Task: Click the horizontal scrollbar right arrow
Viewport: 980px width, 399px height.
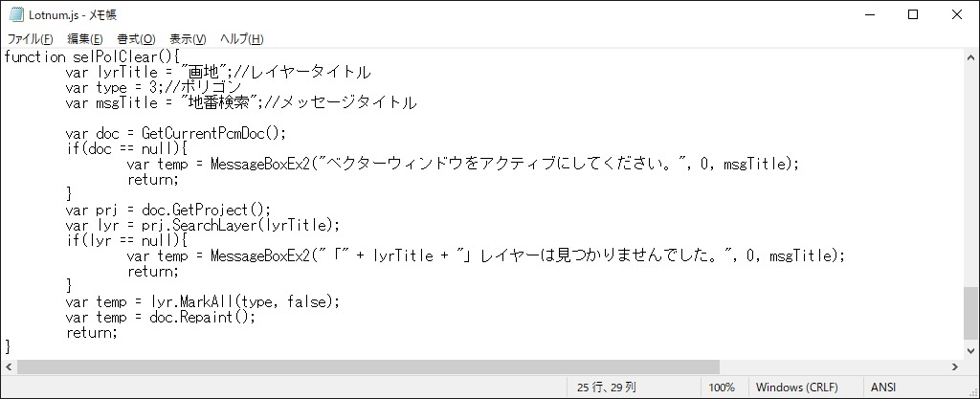Action: 955,367
